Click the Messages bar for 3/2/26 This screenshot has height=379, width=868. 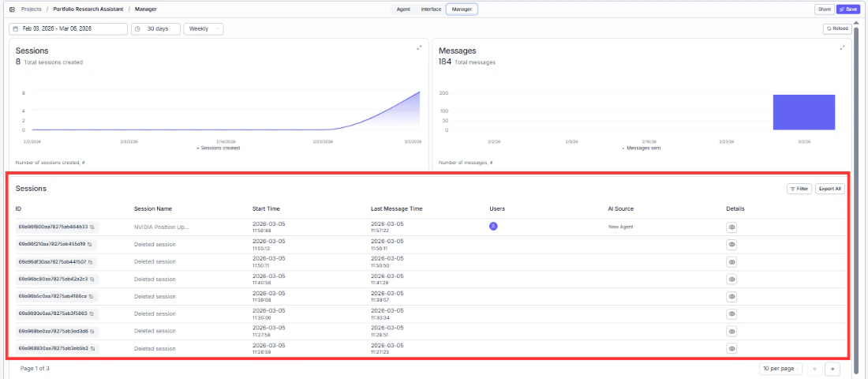coord(804,112)
